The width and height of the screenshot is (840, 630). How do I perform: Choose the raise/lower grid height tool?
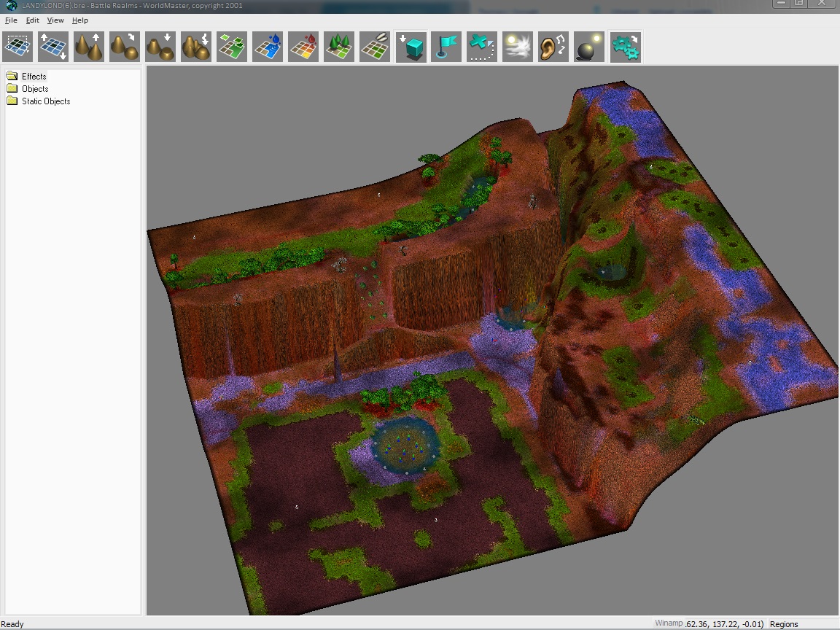tap(53, 47)
